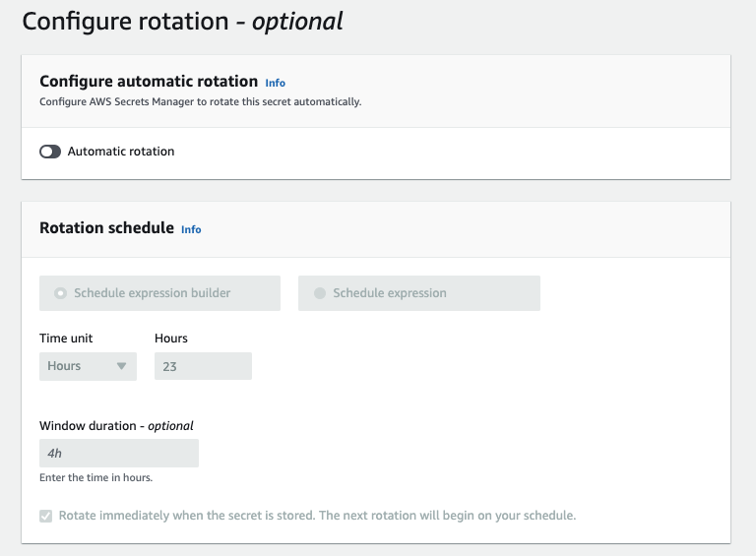Click the Configure AWS Secrets Manager description text
The image size is (756, 556).
coord(200,101)
